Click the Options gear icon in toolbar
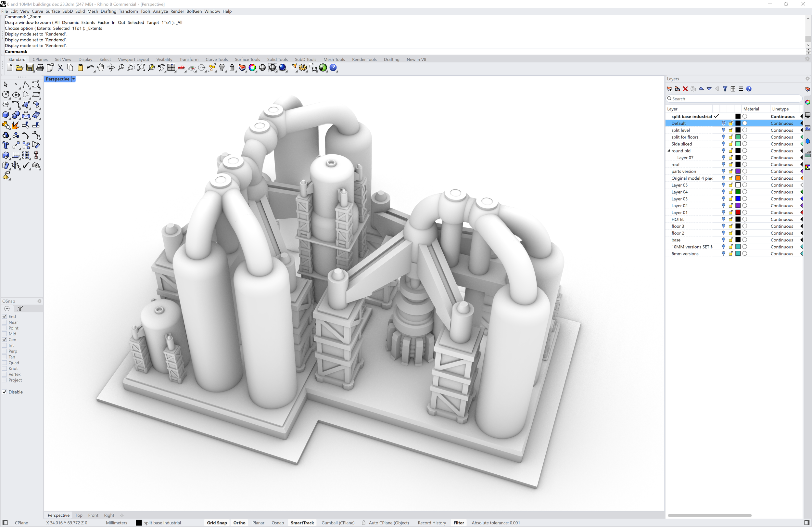812x527 pixels. pos(303,68)
